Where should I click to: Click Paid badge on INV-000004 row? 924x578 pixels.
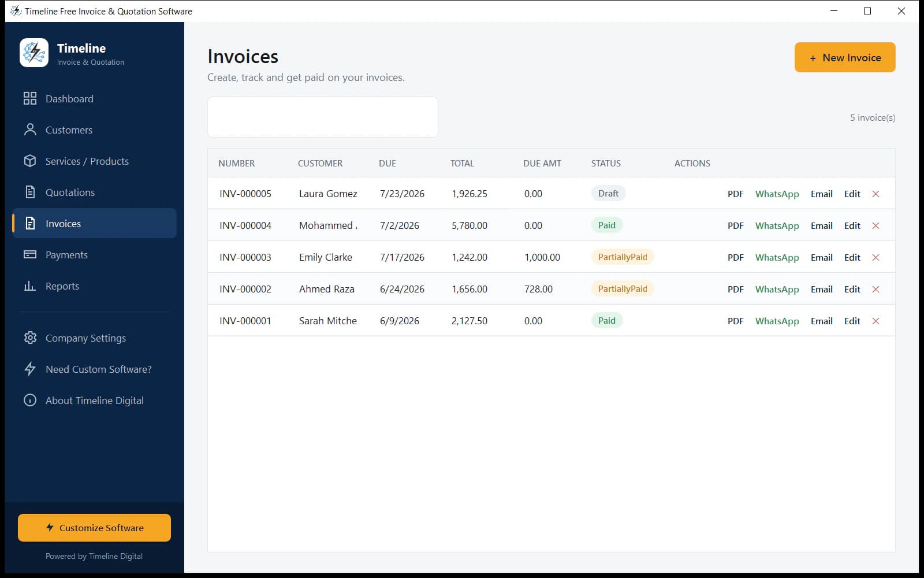click(x=606, y=225)
